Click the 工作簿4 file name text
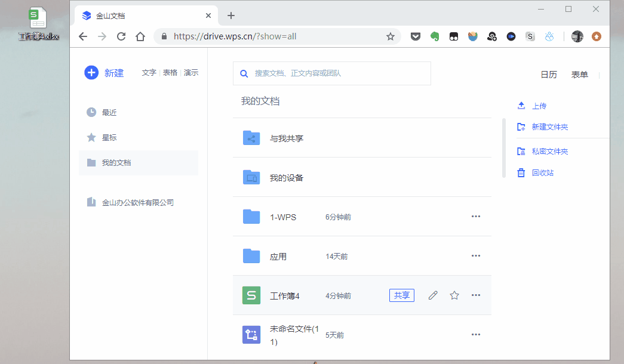Image resolution: width=624 pixels, height=364 pixels. pos(285,296)
